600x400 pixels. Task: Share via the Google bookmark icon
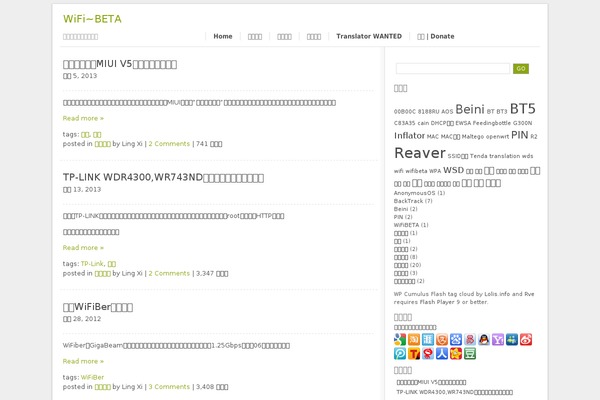[400, 340]
